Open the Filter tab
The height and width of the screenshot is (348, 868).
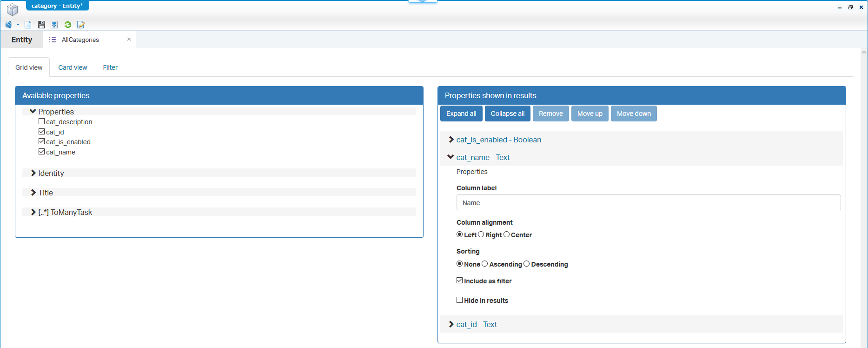pyautogui.click(x=110, y=67)
